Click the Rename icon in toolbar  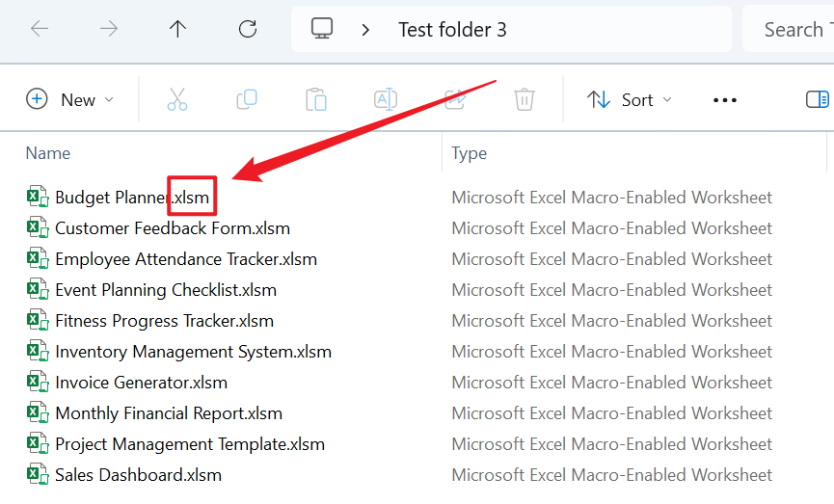tap(386, 99)
